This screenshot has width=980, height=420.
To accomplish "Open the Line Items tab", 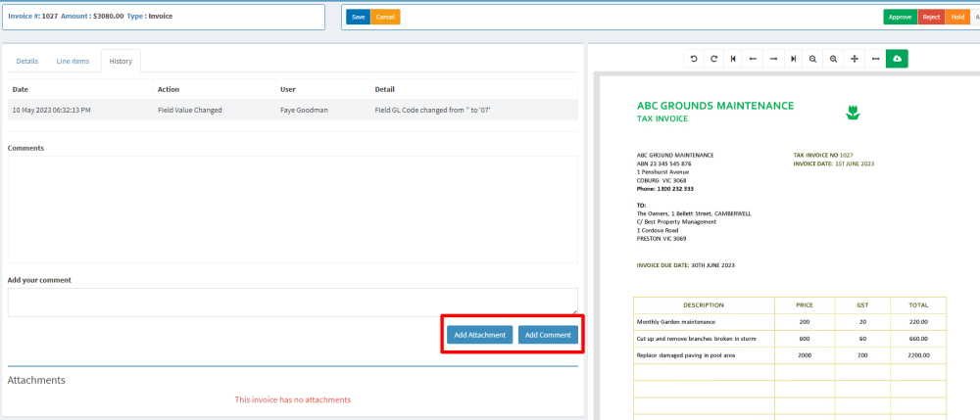I will click(73, 61).
